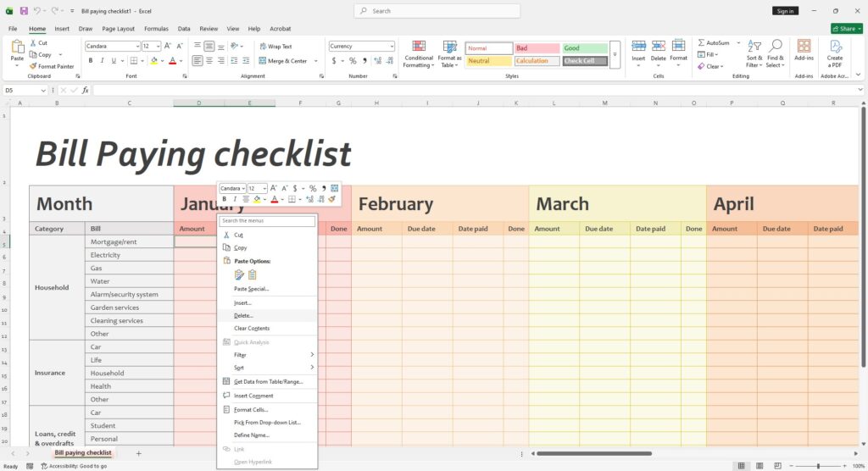Toggle Align Left in Alignment group
Image resolution: width=868 pixels, height=471 pixels.
[x=197, y=60]
